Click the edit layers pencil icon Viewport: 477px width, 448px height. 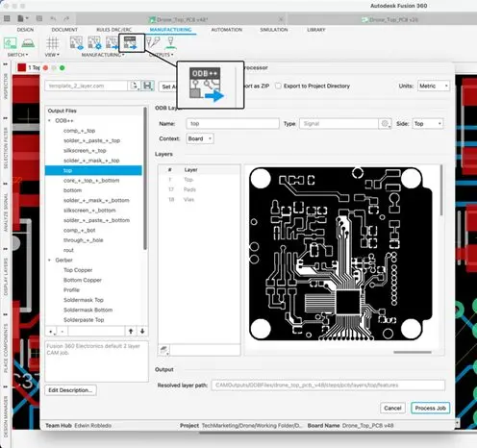(164, 350)
